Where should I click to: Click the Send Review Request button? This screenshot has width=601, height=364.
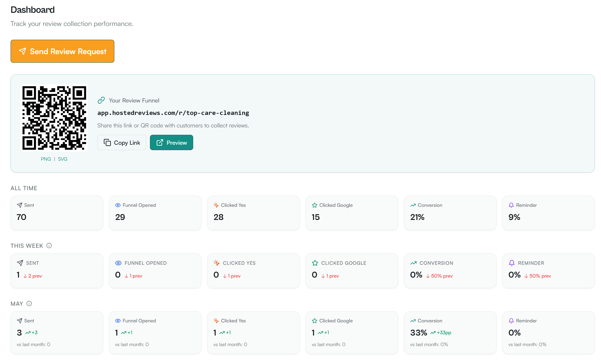[x=62, y=51]
